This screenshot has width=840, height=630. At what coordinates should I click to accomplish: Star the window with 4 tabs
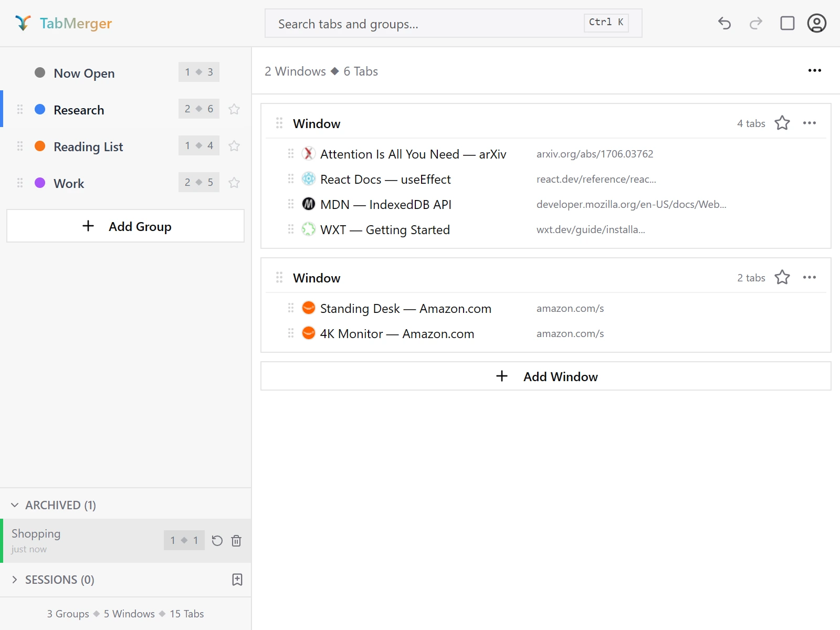pos(782,123)
